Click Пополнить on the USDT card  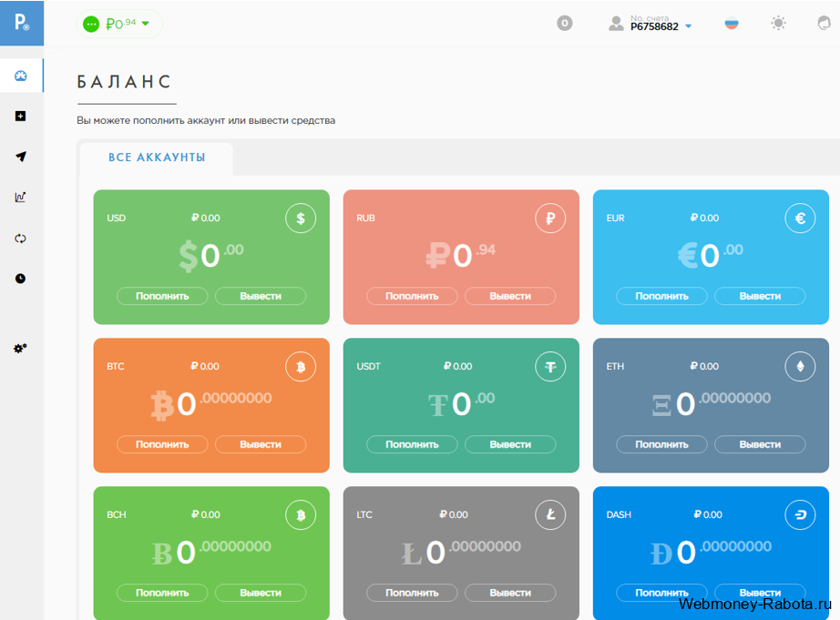(412, 444)
